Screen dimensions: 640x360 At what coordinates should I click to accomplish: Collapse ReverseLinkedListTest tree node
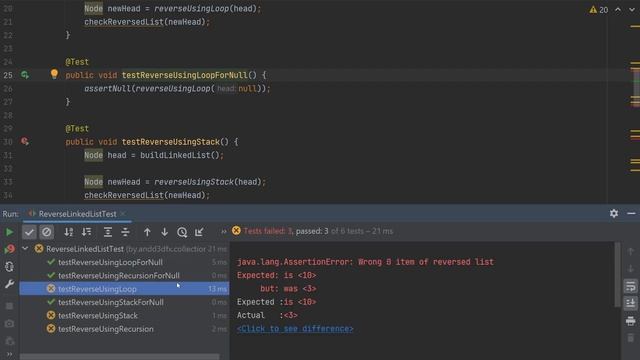[x=25, y=249]
